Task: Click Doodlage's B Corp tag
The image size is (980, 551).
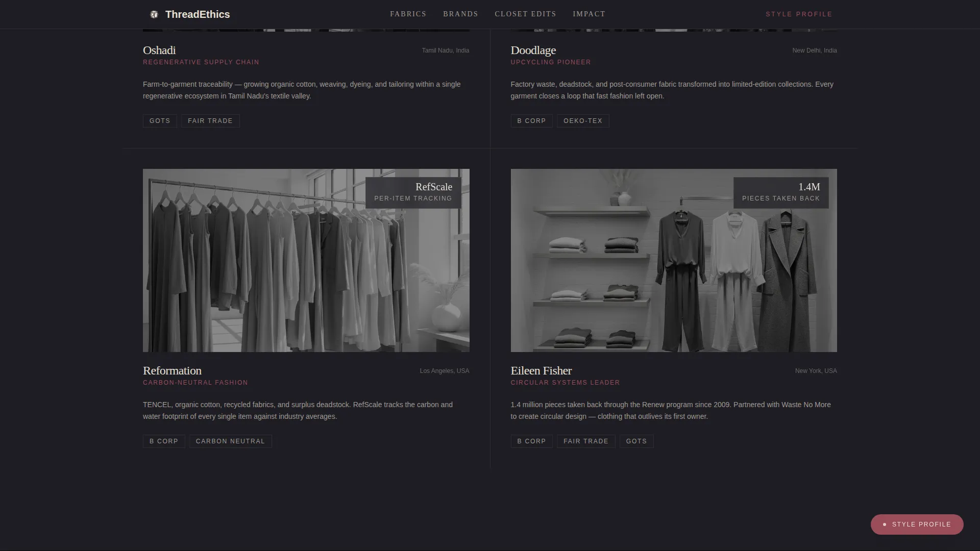Action: pos(531,121)
